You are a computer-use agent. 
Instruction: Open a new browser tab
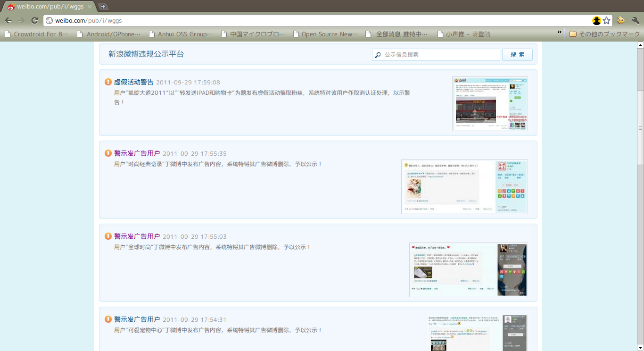click(x=103, y=7)
